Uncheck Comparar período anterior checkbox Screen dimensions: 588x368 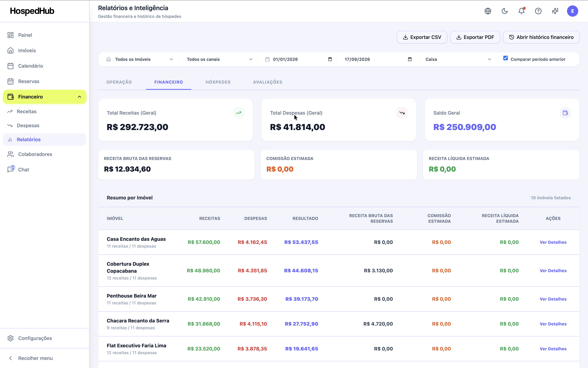tap(505, 58)
